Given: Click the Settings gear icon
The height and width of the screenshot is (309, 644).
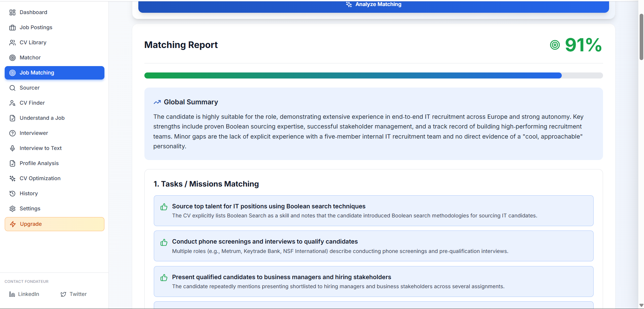Looking at the screenshot, I should coord(12,209).
